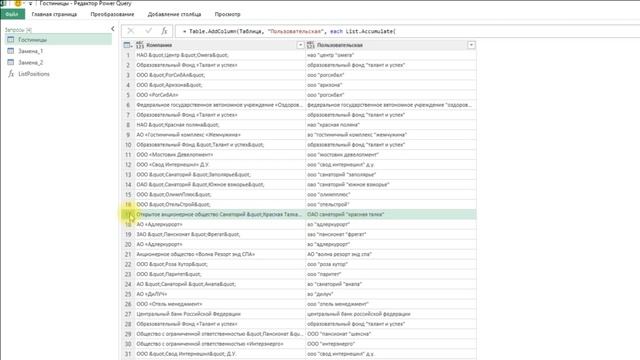
Task: Confirm the formula with the checkmark icon
Action: [x=148, y=31]
